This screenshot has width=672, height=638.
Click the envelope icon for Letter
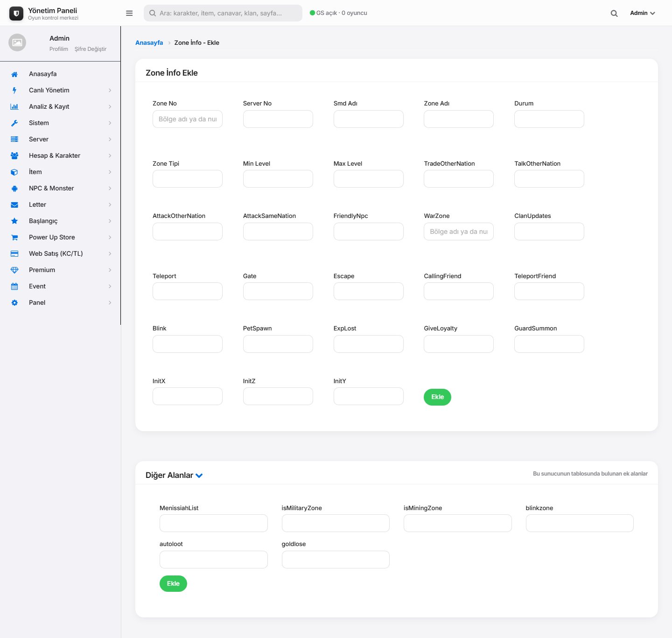coord(14,205)
